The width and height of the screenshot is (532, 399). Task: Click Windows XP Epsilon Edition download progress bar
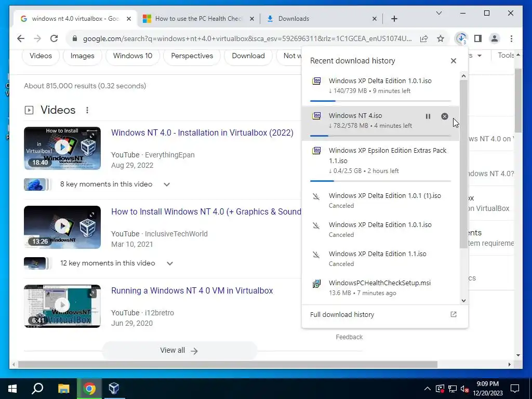pos(380,181)
